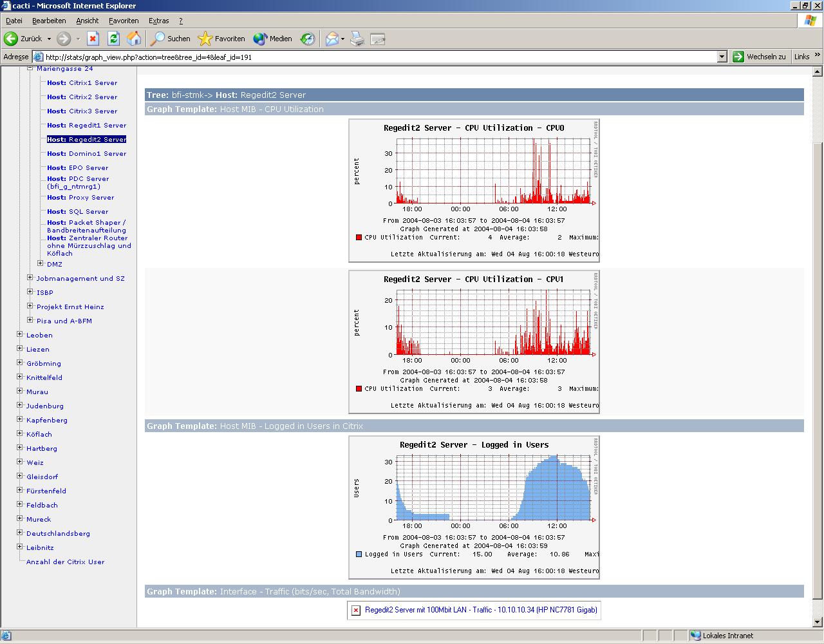
Task: Open the Bearbeiten menu
Action: pyautogui.click(x=49, y=21)
